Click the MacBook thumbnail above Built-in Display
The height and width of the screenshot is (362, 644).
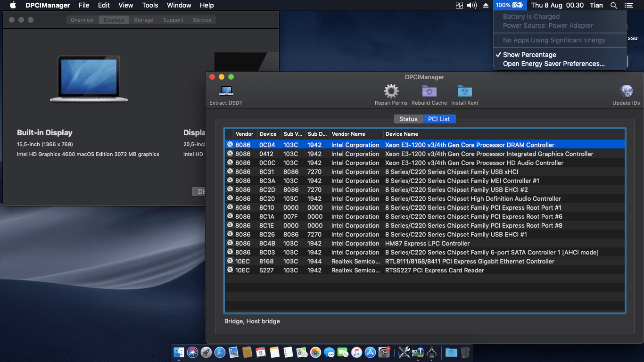(x=89, y=78)
